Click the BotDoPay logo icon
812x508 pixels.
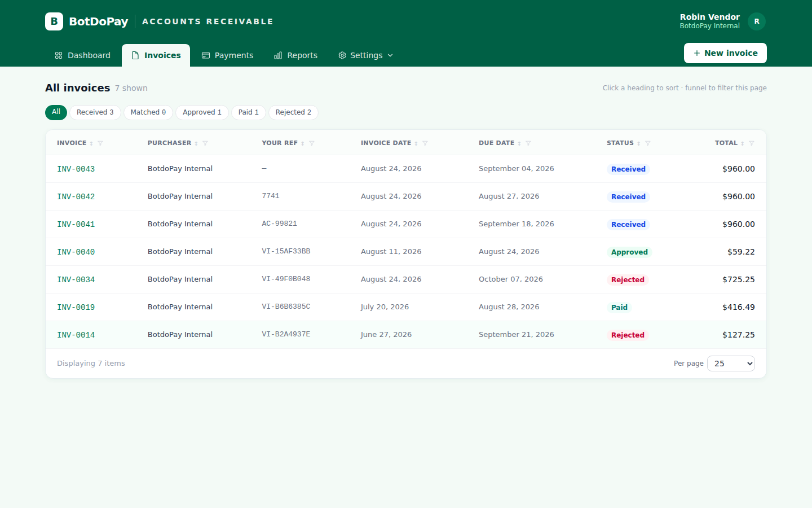(x=54, y=21)
